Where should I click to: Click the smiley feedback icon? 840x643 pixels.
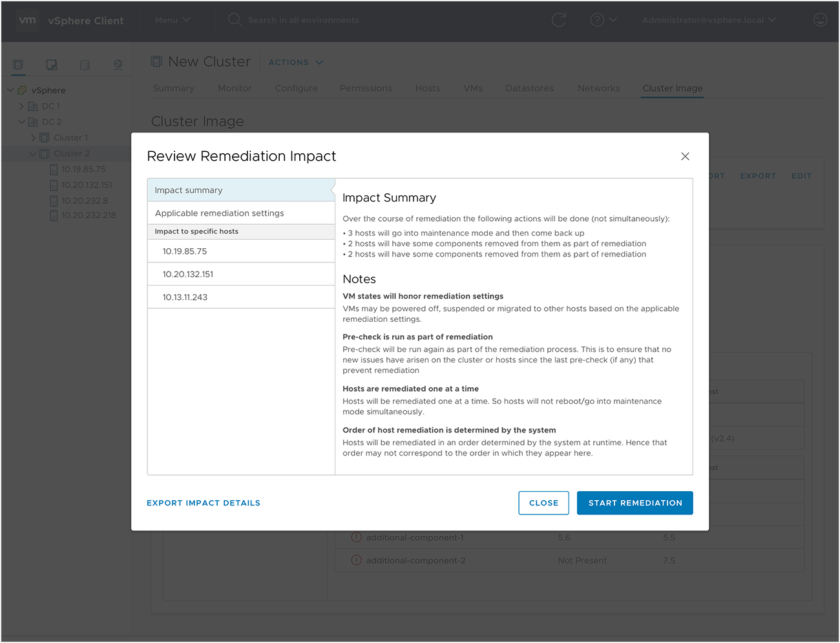(820, 20)
